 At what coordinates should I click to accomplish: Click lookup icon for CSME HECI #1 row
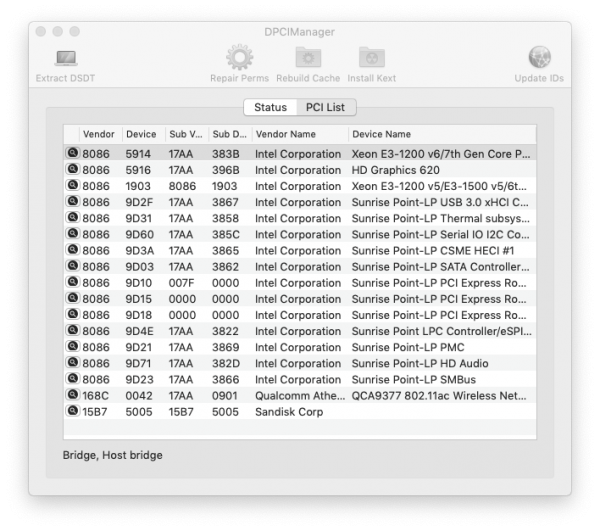point(72,250)
